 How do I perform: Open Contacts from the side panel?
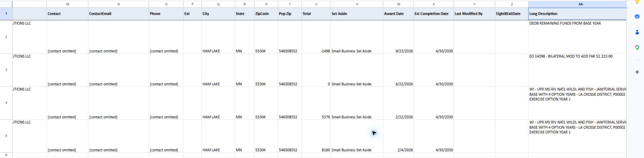[x=637, y=32]
